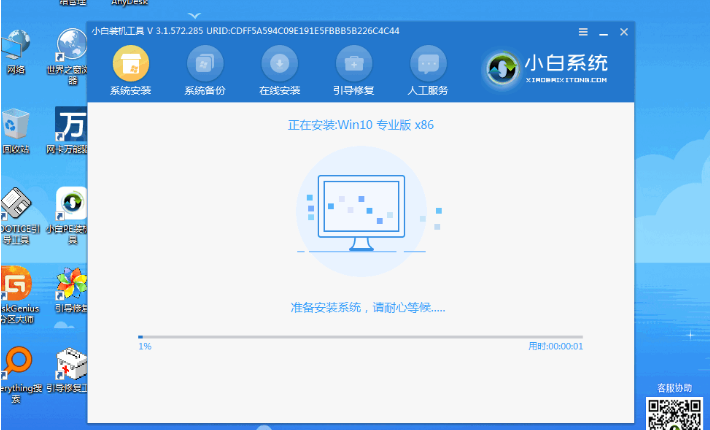Expand the chevron above the window
Viewport: 710px width, 430px height.
(x=194, y=16)
